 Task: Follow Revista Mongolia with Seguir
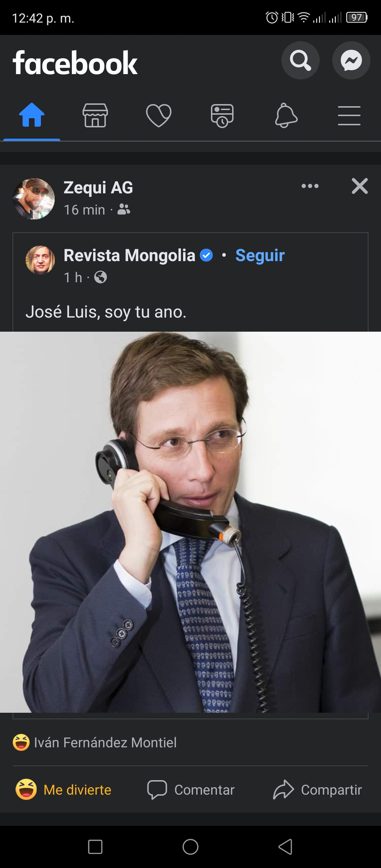tap(260, 255)
